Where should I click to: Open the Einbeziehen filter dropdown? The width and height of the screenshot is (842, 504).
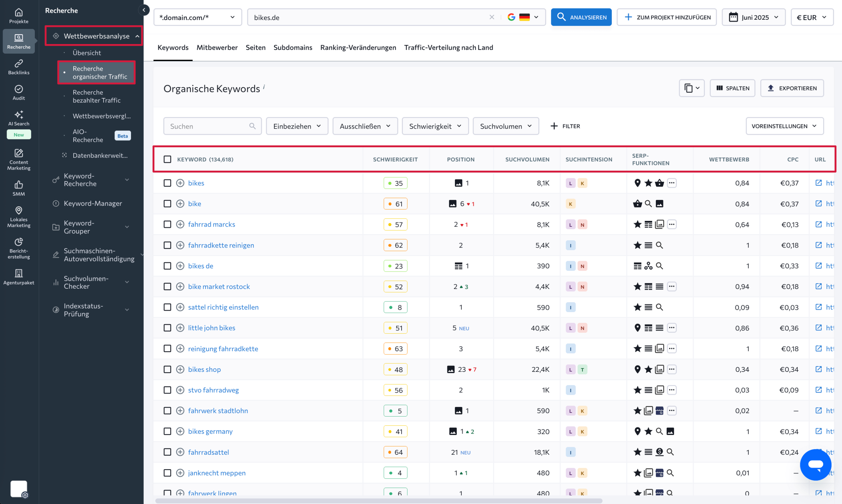click(x=297, y=126)
